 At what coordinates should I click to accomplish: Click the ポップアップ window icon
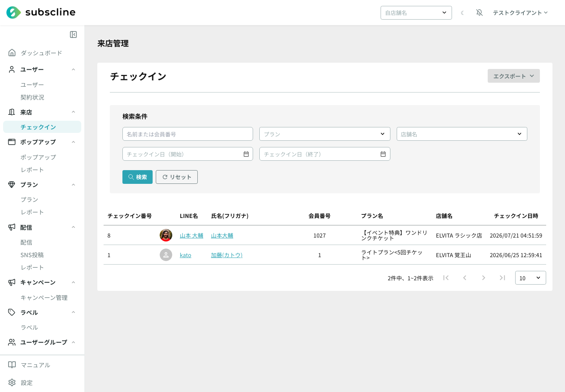(x=12, y=142)
